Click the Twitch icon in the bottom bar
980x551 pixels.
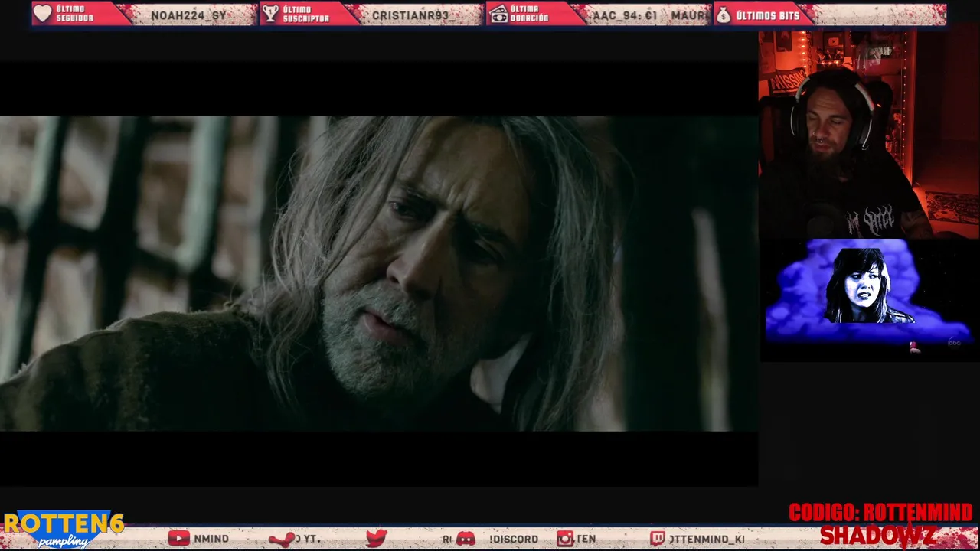tap(658, 539)
